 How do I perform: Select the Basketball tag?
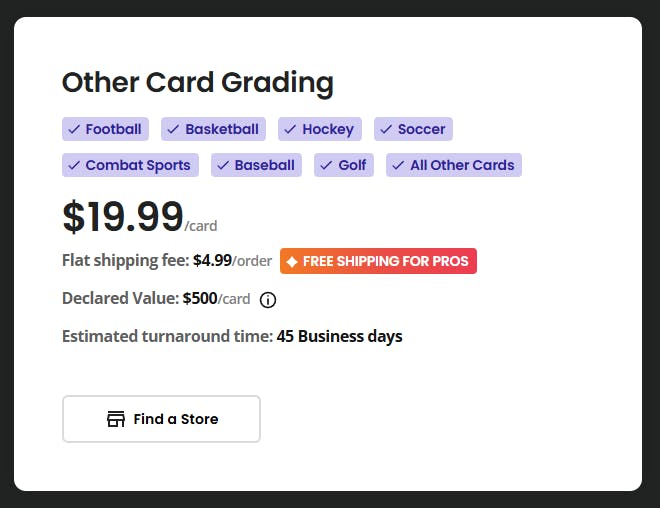(x=213, y=129)
